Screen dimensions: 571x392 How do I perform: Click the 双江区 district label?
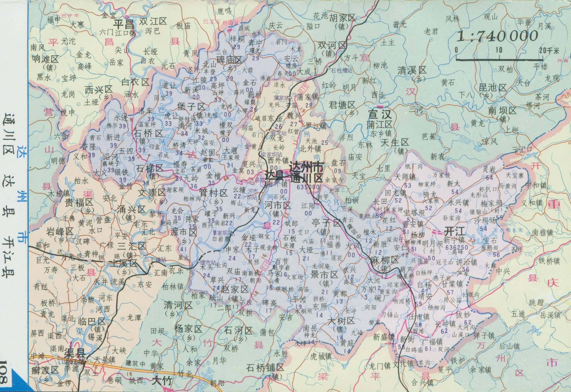click(x=153, y=21)
